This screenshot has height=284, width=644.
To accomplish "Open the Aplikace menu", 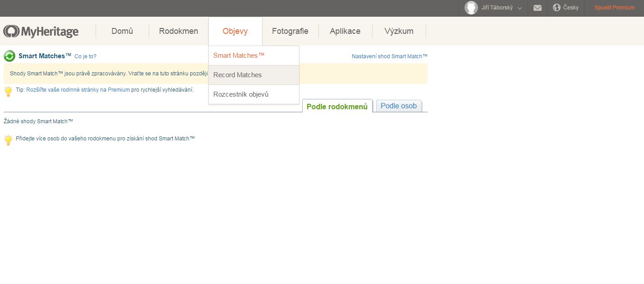I will (x=345, y=31).
